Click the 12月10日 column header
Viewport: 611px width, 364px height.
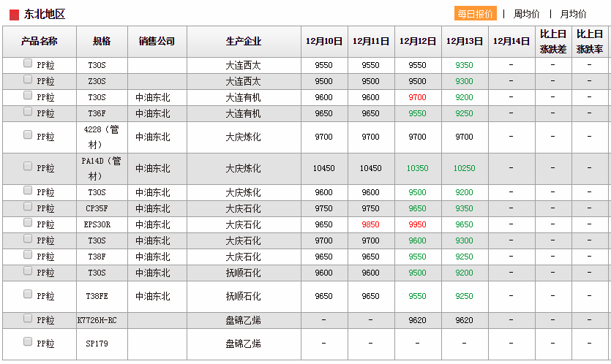tap(324, 41)
